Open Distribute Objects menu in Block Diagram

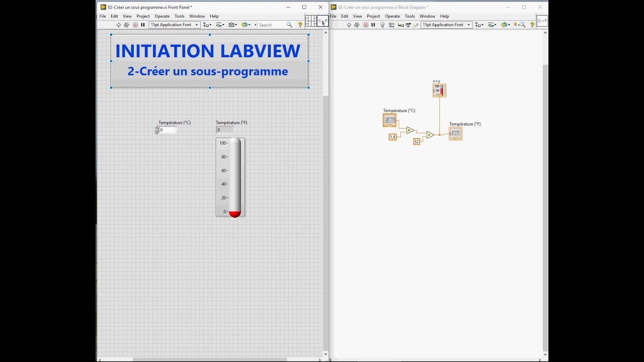point(492,25)
